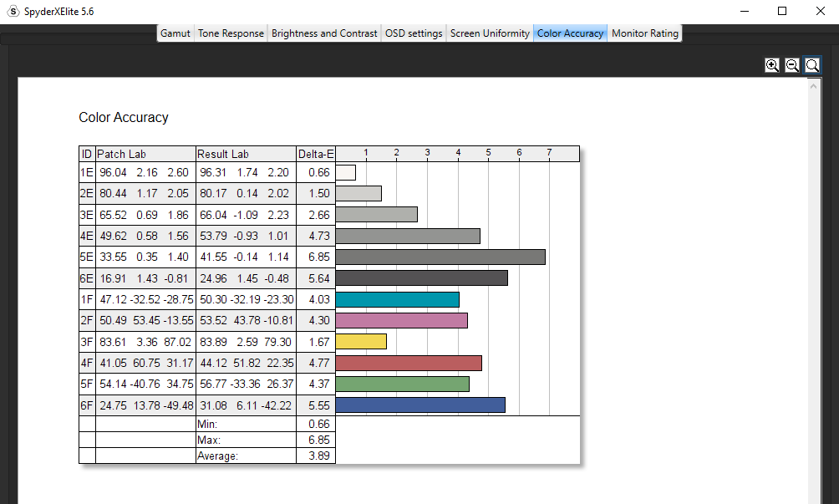
Task: Click the yellow 3F color bar
Action: tap(361, 341)
